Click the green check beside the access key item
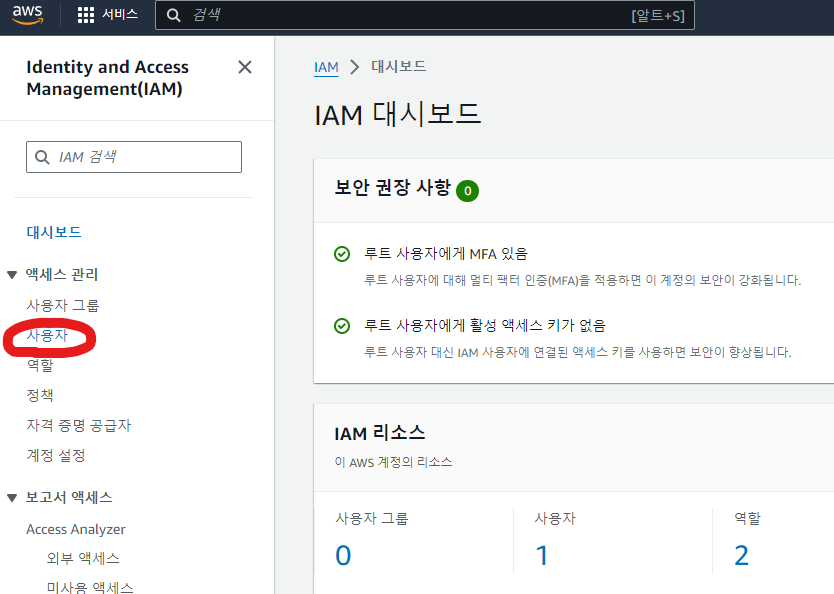The width and height of the screenshot is (834, 594). click(341, 327)
